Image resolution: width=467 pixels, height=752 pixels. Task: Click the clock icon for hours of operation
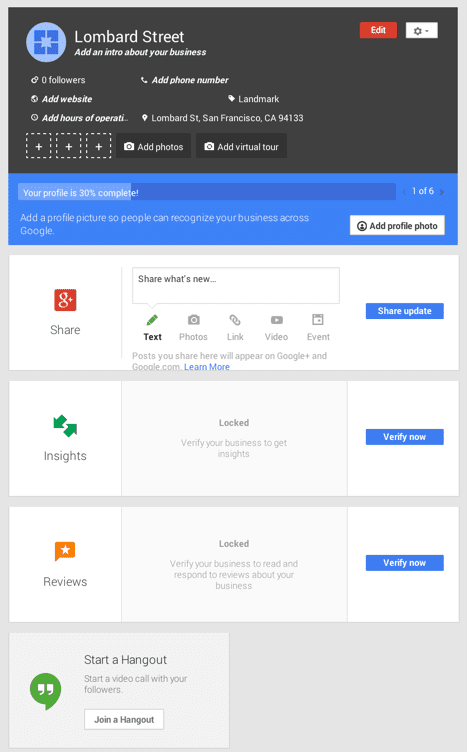[x=35, y=118]
